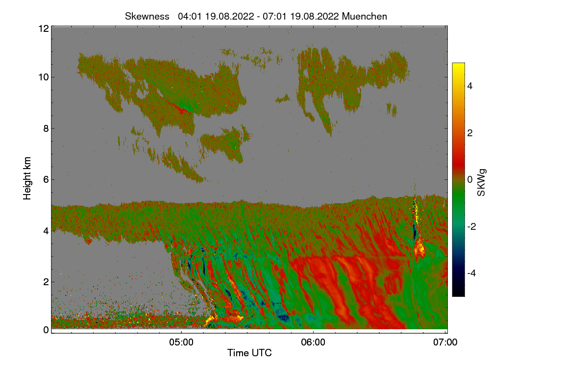Click the height tick label 6
Screen dimensions: 588x392
pos(46,179)
